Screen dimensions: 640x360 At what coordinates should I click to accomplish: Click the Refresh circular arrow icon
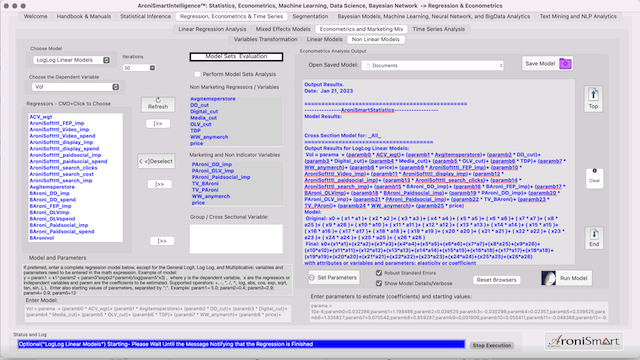[x=158, y=100]
